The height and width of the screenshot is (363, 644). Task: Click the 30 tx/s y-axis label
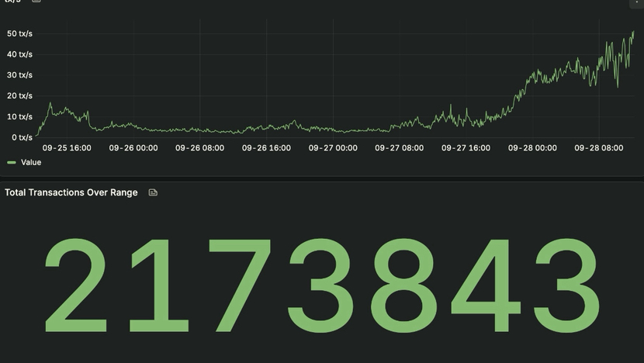pyautogui.click(x=19, y=75)
